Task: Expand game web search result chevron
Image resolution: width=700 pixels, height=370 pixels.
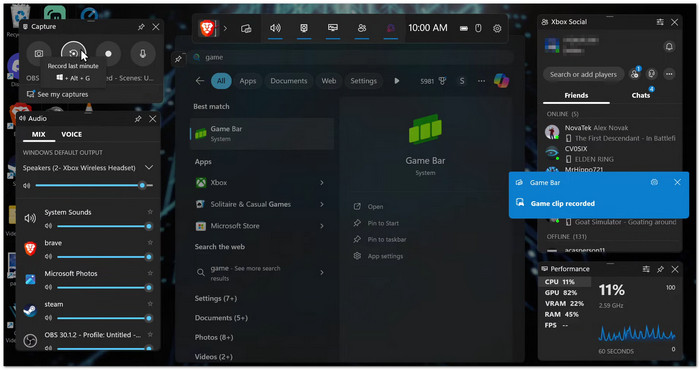Action: pyautogui.click(x=322, y=272)
